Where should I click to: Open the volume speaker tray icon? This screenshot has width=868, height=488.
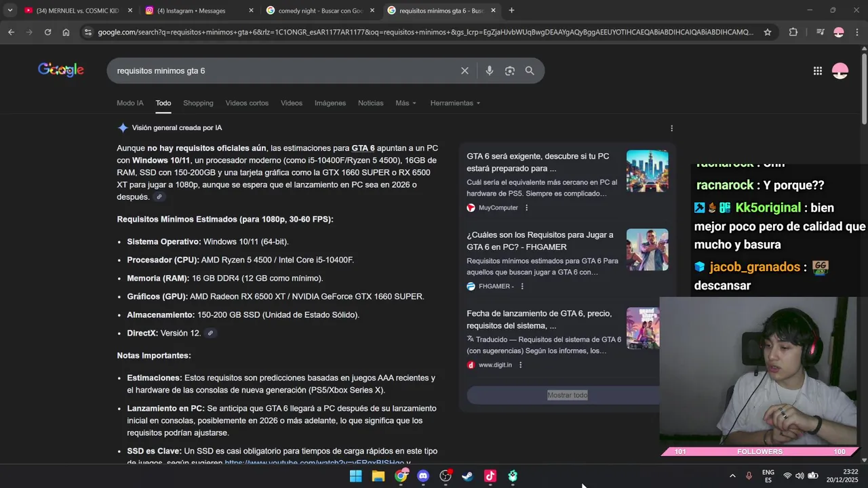800,476
